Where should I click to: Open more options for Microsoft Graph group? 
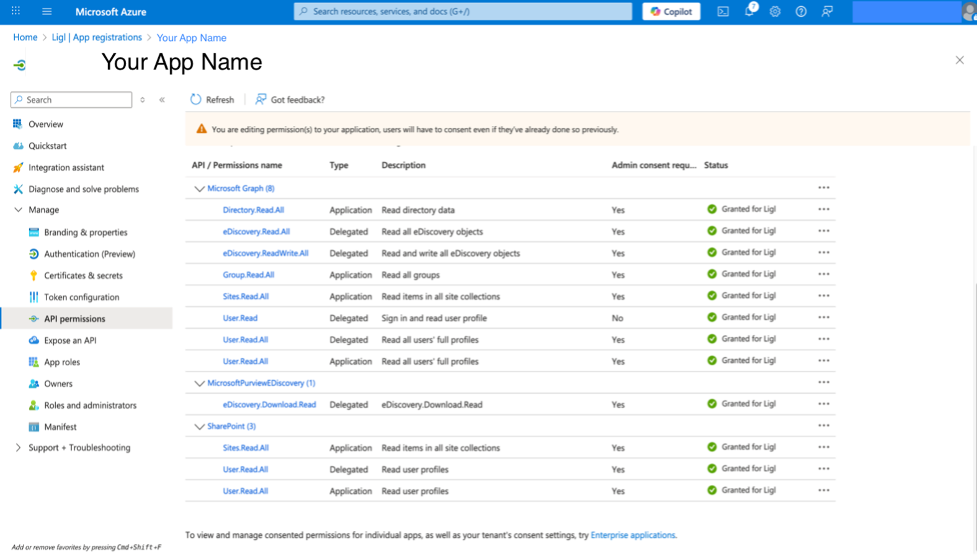[824, 188]
